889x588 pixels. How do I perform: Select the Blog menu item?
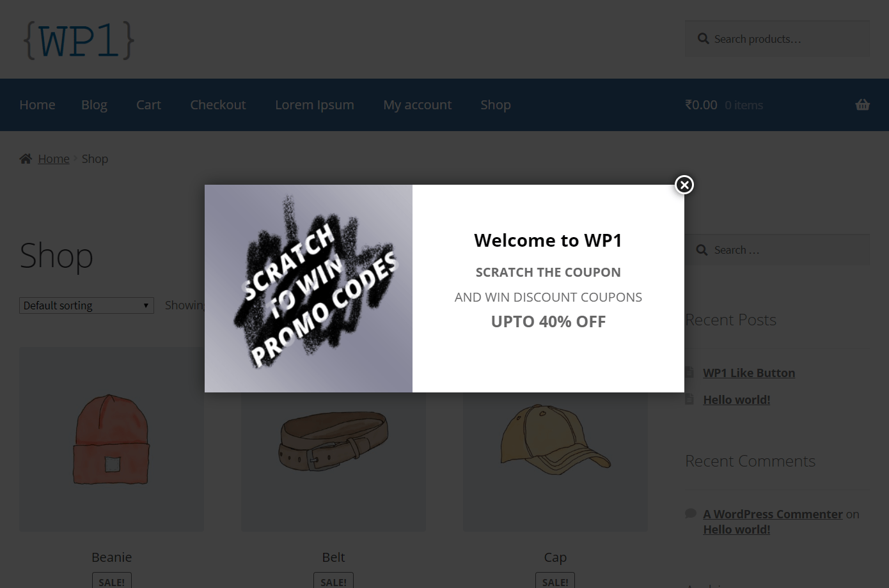(94, 105)
